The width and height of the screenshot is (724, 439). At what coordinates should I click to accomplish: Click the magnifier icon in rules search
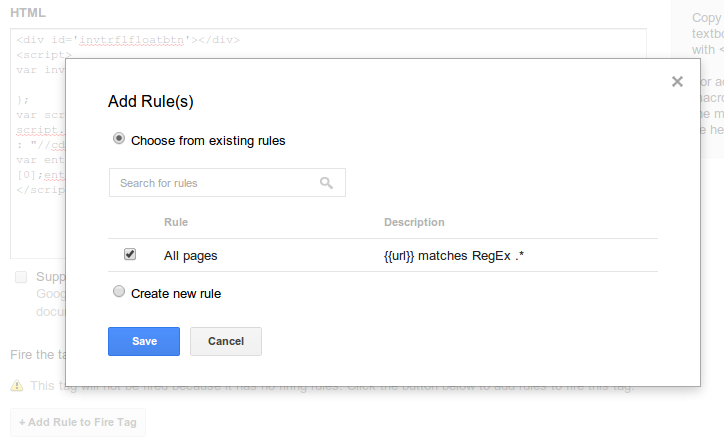pos(326,183)
